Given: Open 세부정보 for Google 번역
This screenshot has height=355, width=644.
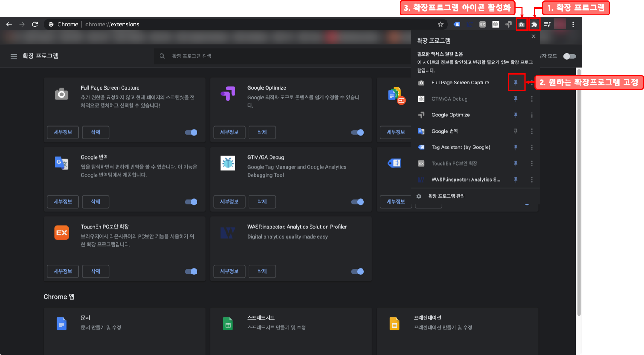Looking at the screenshot, I should tap(63, 202).
